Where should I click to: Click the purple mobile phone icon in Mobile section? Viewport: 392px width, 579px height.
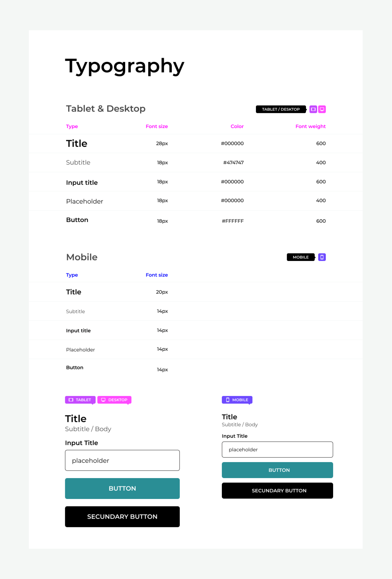(x=322, y=257)
